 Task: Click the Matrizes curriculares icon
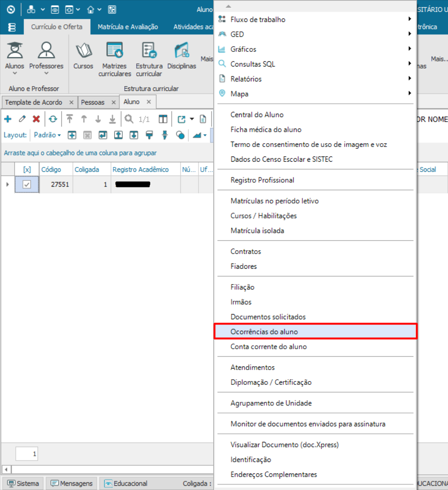tap(115, 59)
